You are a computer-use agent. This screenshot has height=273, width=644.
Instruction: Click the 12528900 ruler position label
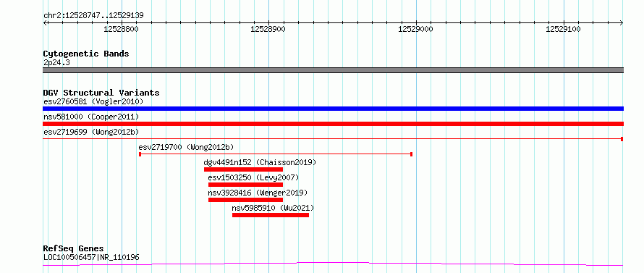(x=268, y=29)
